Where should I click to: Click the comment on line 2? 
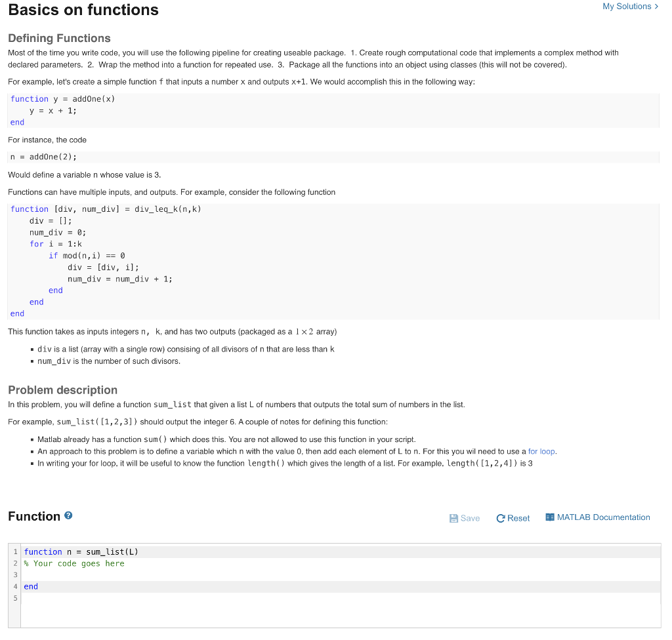pyautogui.click(x=74, y=563)
